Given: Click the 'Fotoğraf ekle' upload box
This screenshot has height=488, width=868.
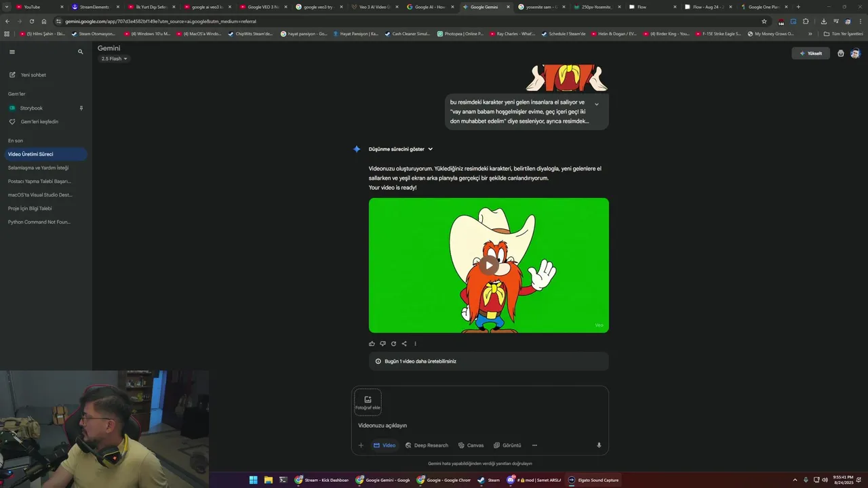Looking at the screenshot, I should [368, 402].
